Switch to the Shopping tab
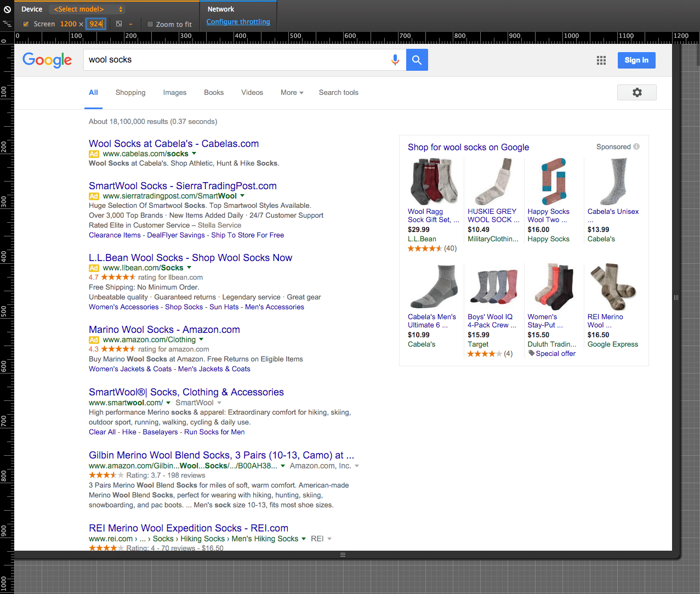Screen dimensions: 700x594 (130, 93)
